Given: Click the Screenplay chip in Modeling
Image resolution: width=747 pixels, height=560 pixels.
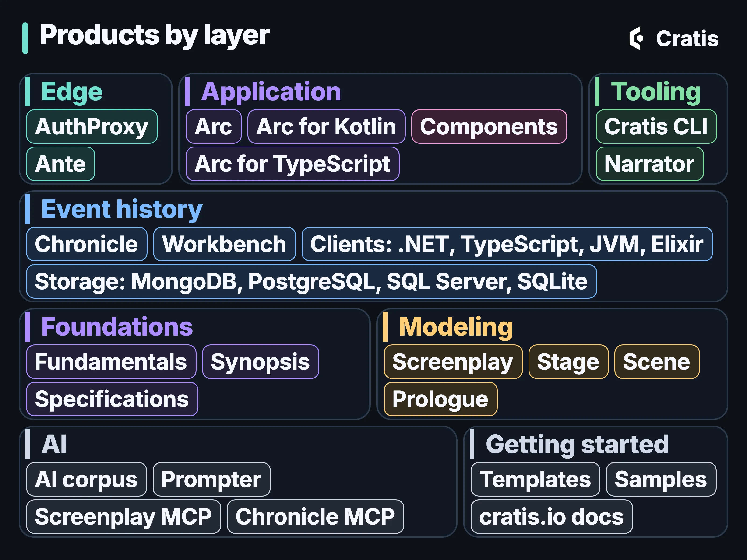Looking at the screenshot, I should 453,362.
